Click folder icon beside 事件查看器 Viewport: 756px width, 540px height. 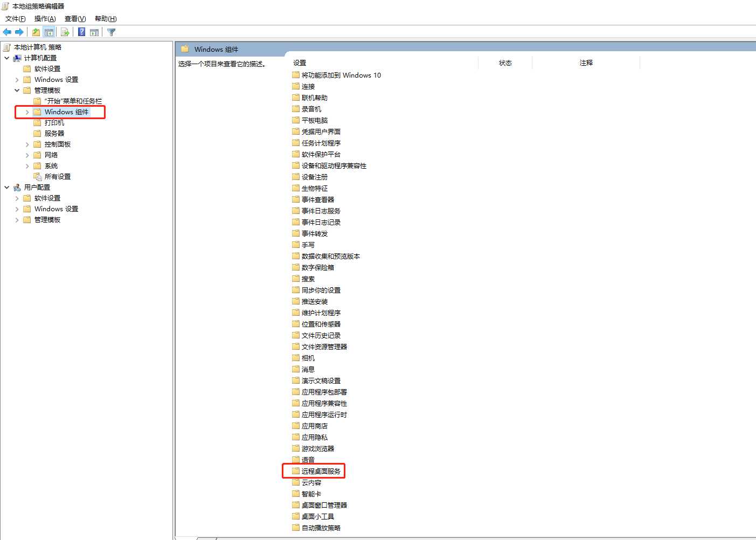(296, 199)
